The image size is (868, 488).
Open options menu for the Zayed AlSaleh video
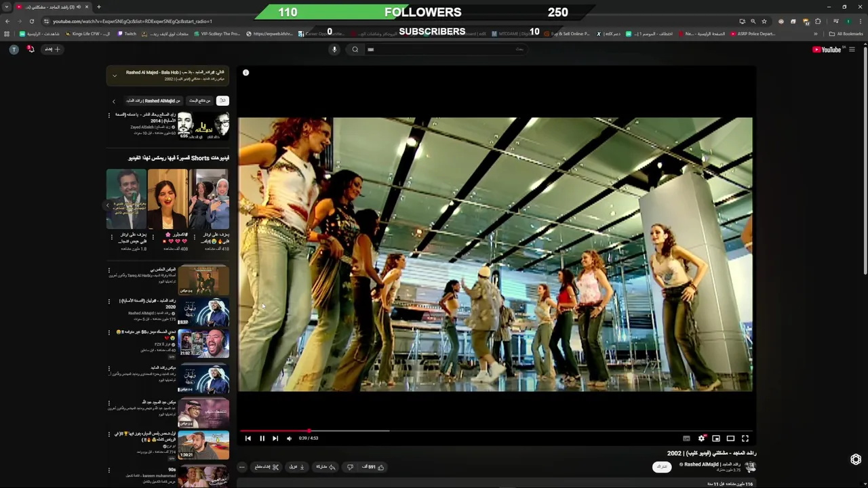click(108, 115)
